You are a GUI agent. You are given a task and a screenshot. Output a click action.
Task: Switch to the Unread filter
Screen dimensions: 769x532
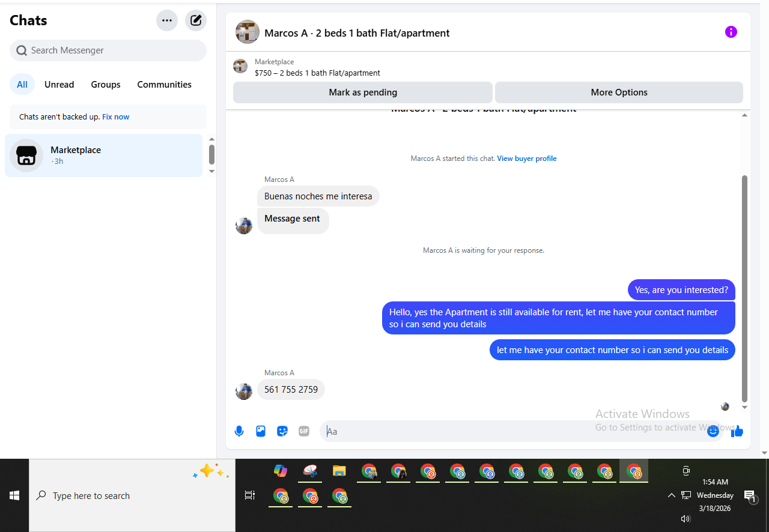(59, 85)
